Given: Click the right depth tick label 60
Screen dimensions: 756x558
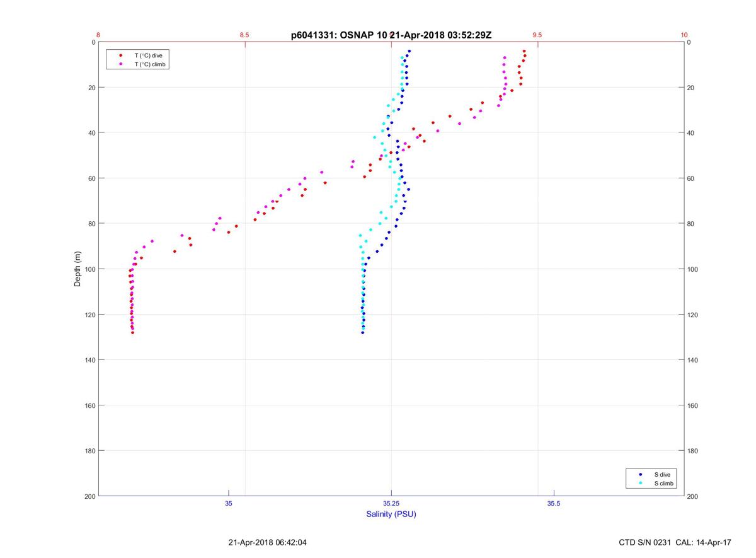Looking at the screenshot, I should [x=691, y=178].
